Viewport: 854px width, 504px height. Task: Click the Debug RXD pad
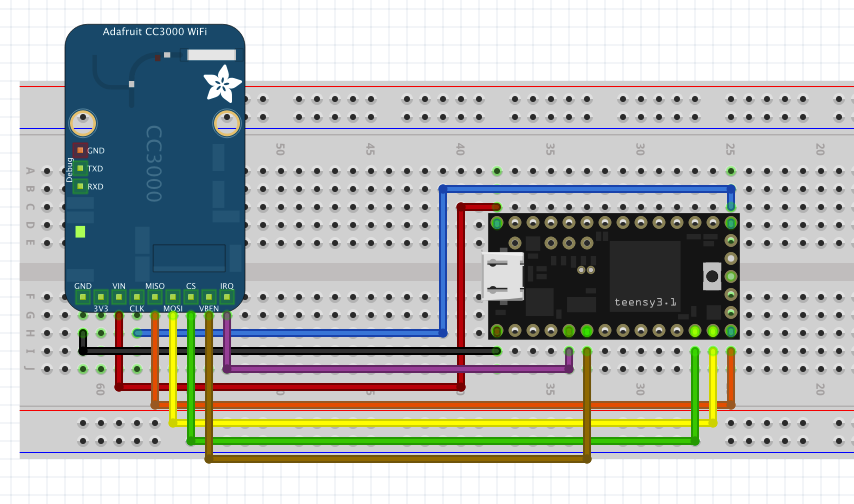coord(80,186)
